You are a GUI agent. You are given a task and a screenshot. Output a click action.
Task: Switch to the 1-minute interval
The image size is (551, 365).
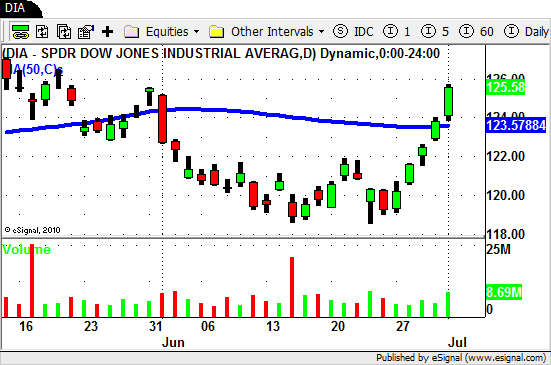(396, 32)
